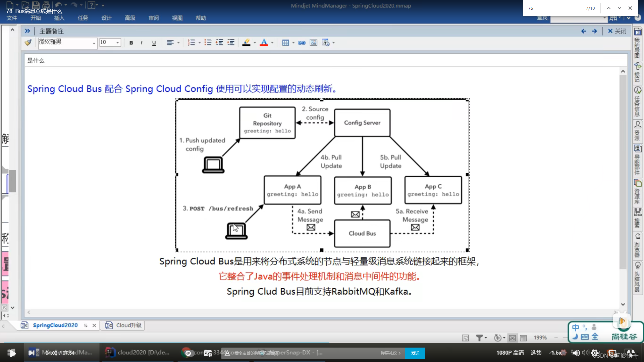Click the format painter brush icon
Viewport: 644px width, 362px height.
point(28,43)
